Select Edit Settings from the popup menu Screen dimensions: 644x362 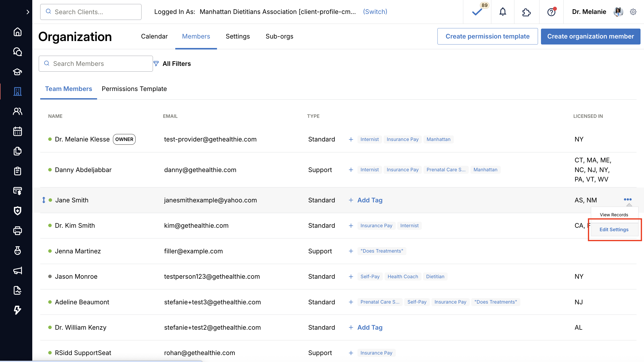point(614,229)
